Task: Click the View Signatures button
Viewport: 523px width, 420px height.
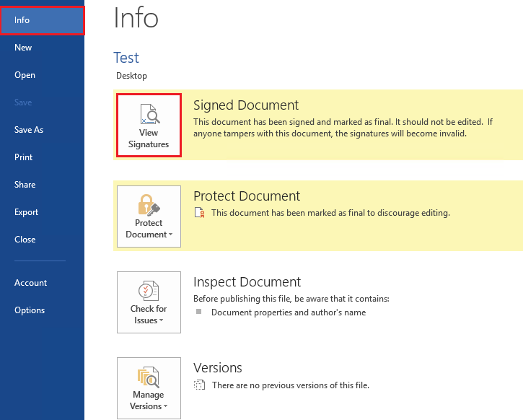Action: [149, 125]
